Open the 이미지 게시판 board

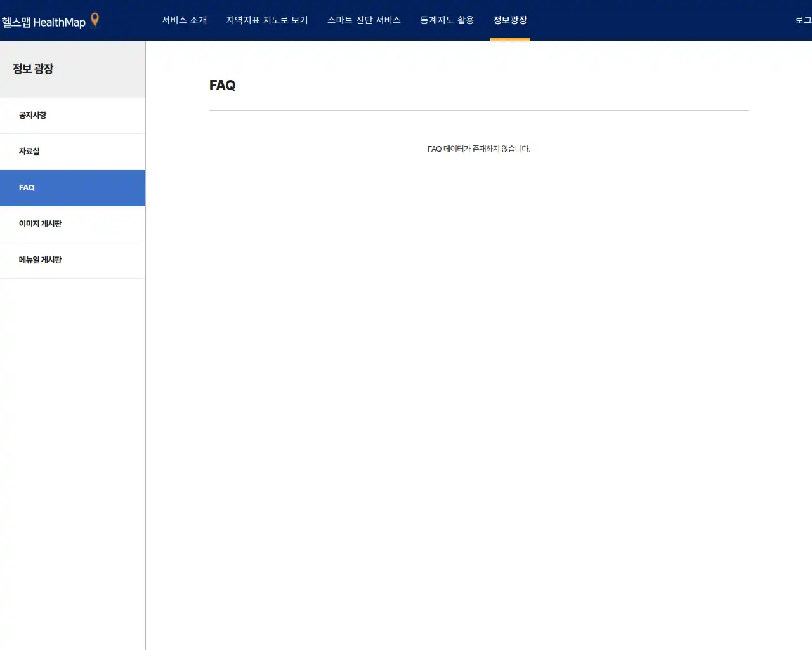pyautogui.click(x=39, y=224)
